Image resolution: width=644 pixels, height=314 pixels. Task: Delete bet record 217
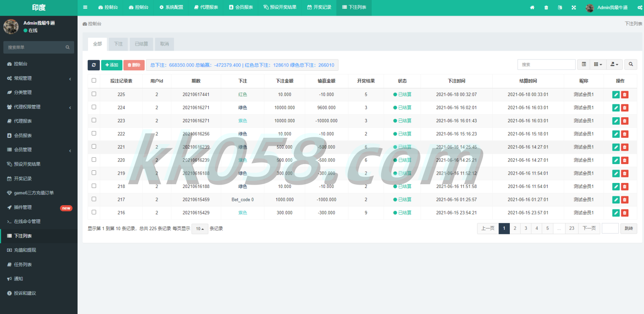tap(625, 200)
